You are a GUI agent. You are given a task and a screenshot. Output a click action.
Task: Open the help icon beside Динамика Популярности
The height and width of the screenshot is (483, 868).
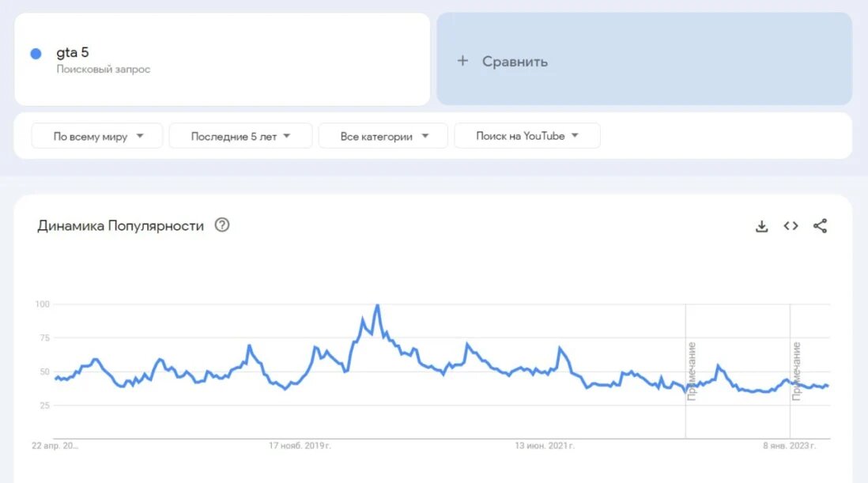pyautogui.click(x=222, y=225)
